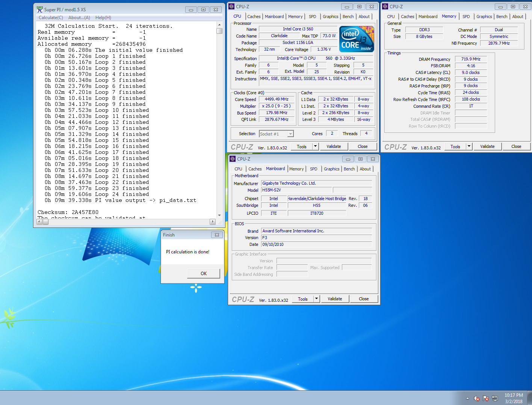Click the CPU-Z icon in the CPU tab window
Viewport: 532px width, 405px height.
click(x=232, y=6)
